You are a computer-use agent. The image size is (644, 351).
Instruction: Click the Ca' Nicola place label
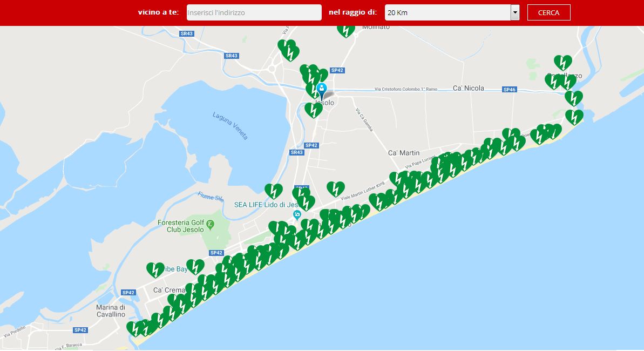coord(468,88)
